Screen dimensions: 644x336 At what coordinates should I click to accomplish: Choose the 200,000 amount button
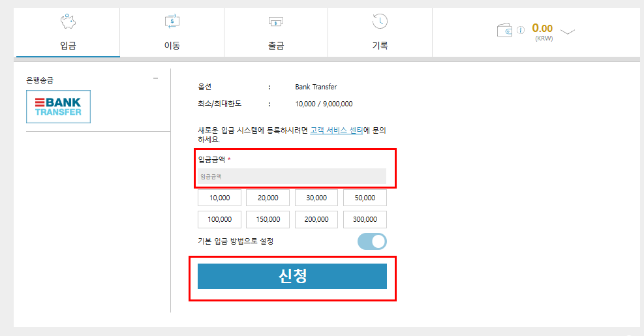pos(316,219)
